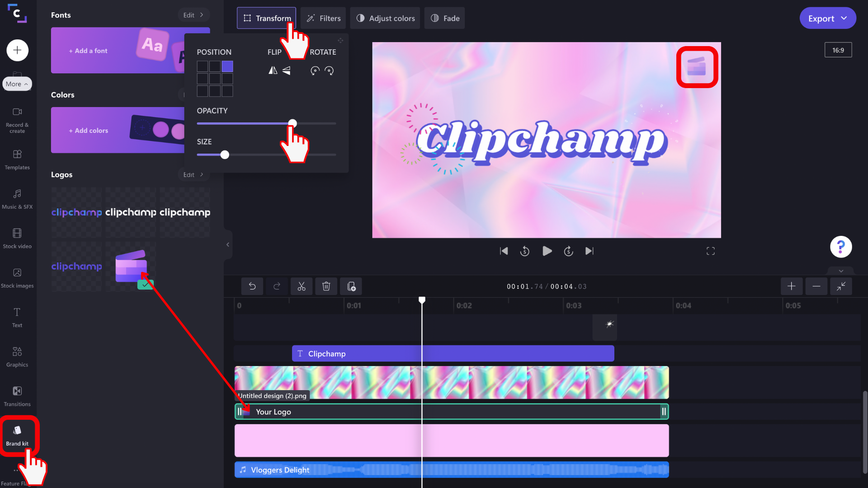This screenshot has height=488, width=868.
Task: Expand Logos with the Edit chevron
Action: (193, 174)
